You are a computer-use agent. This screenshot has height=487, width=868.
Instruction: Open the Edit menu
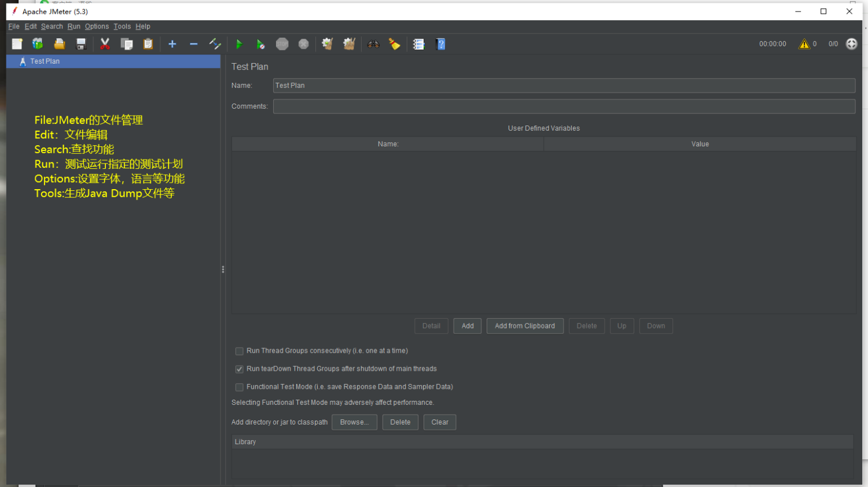point(31,27)
